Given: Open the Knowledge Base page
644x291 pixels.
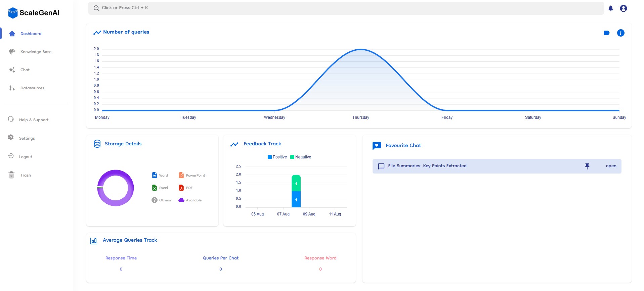Looking at the screenshot, I should [36, 52].
